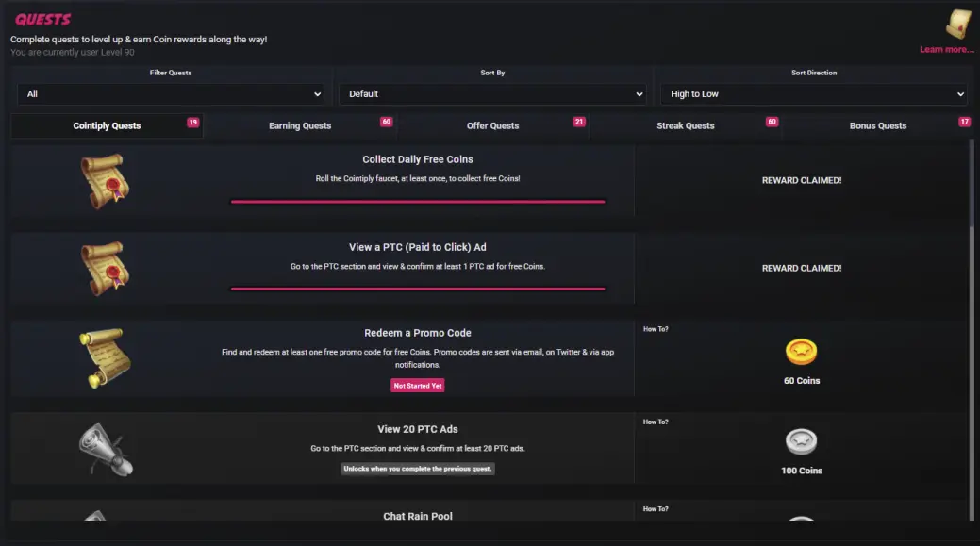Open How To for View 20 PTC Ads
This screenshot has height=546, width=980.
pyautogui.click(x=656, y=422)
